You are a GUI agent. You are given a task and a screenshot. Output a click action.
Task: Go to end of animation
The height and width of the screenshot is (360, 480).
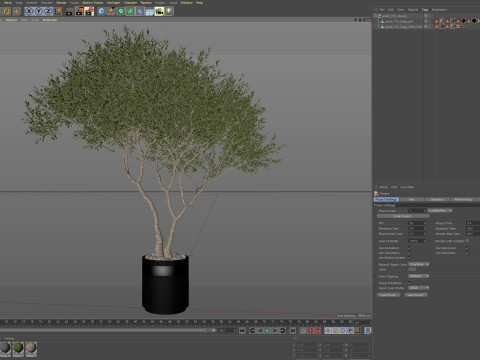293,331
